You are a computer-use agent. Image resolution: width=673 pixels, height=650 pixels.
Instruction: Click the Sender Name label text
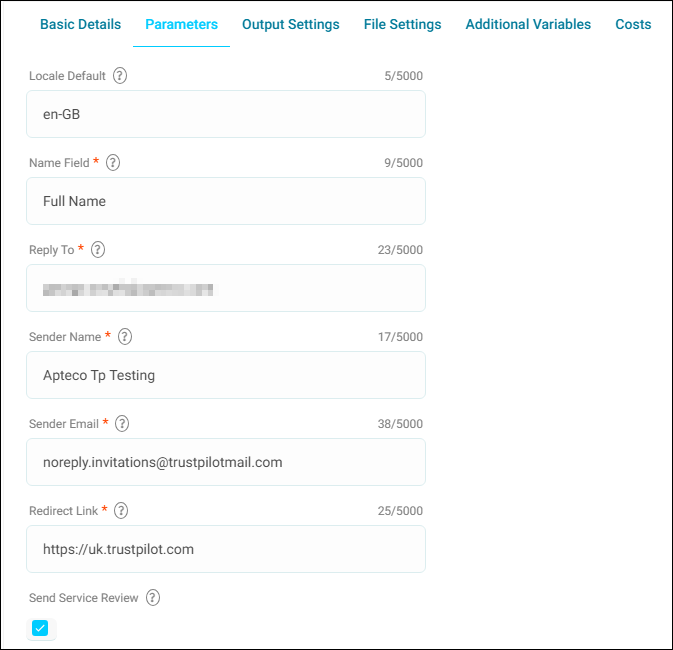(65, 337)
